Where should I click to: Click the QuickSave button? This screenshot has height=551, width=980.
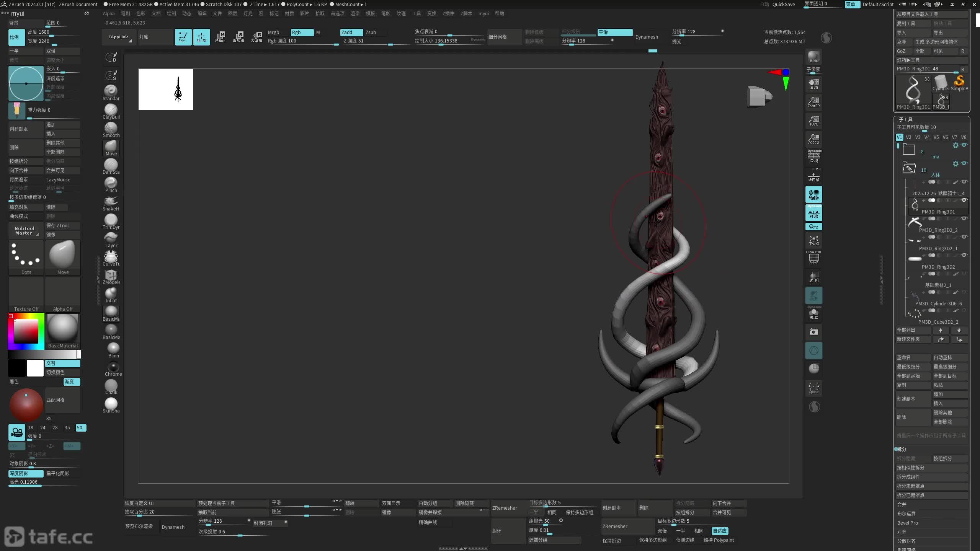[783, 4]
